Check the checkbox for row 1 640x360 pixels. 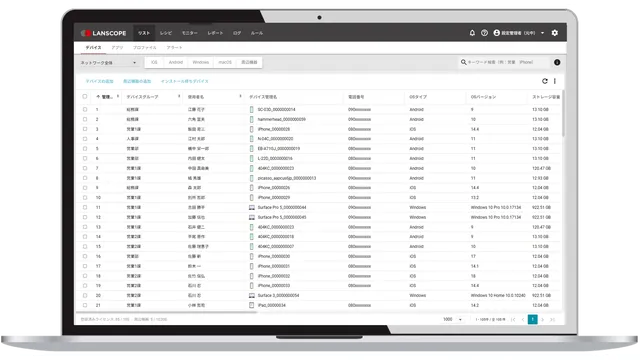pyautogui.click(x=85, y=109)
